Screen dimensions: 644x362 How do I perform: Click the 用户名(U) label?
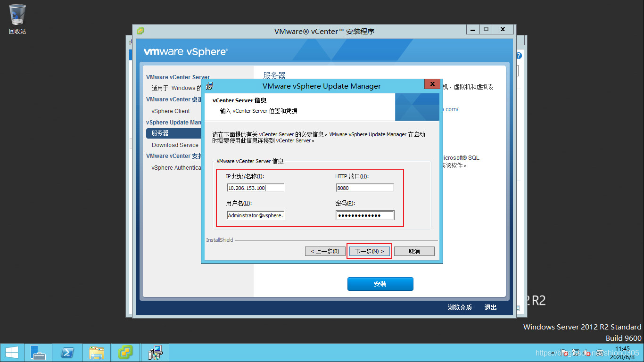click(239, 204)
